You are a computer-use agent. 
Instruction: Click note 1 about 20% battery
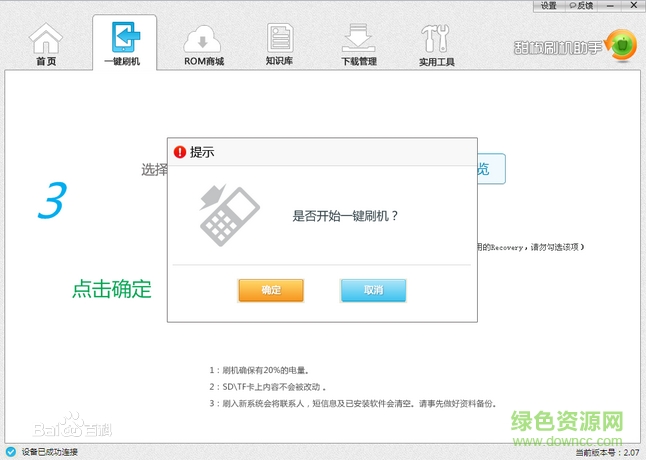coord(259,370)
